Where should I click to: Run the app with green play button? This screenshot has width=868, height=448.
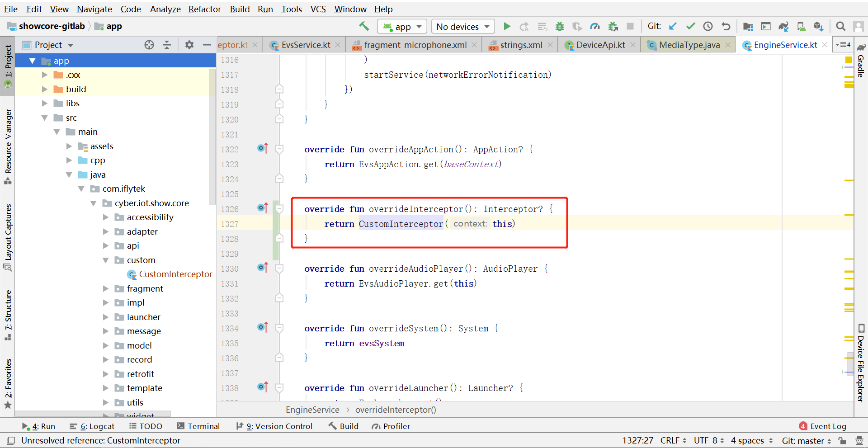[507, 27]
